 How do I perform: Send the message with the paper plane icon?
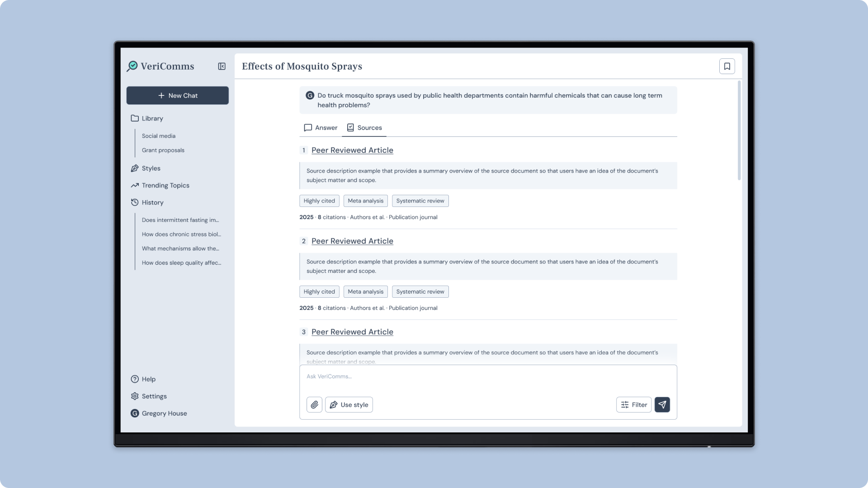[662, 405]
